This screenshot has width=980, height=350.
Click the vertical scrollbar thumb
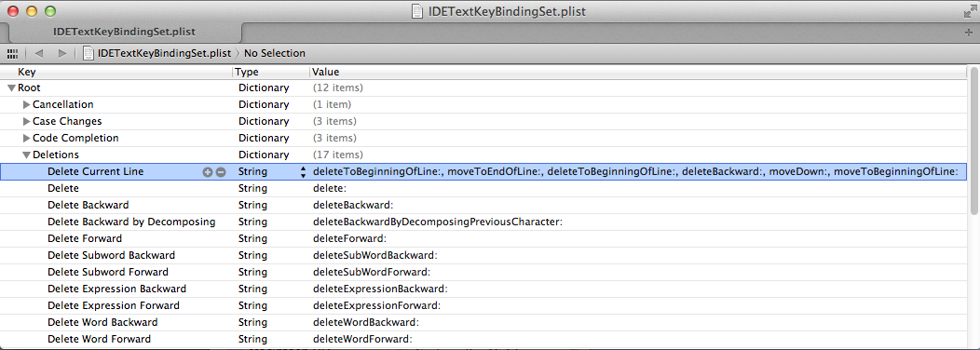point(973,141)
